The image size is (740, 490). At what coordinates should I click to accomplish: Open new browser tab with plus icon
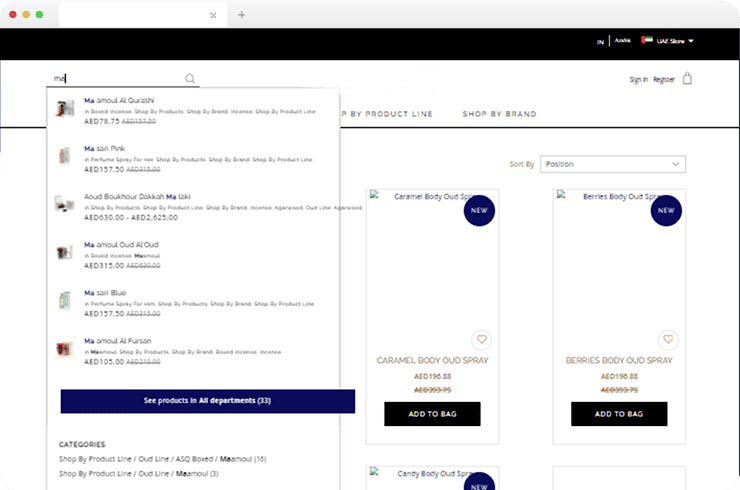tap(242, 15)
